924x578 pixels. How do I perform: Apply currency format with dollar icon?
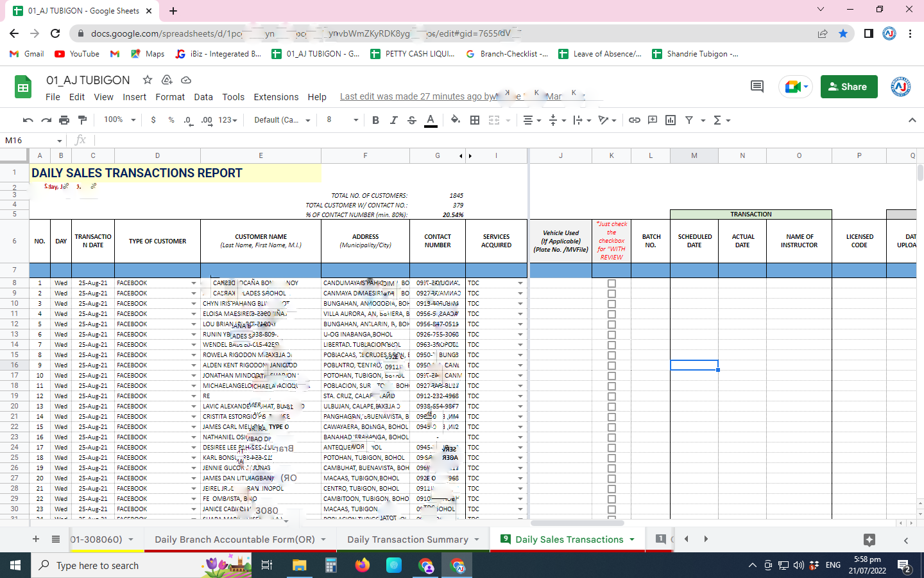point(153,120)
